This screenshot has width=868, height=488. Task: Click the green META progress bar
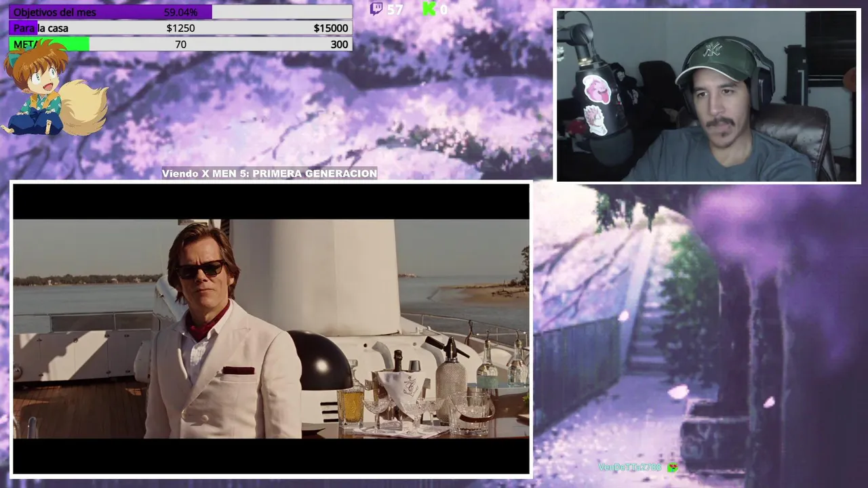pyautogui.click(x=180, y=44)
